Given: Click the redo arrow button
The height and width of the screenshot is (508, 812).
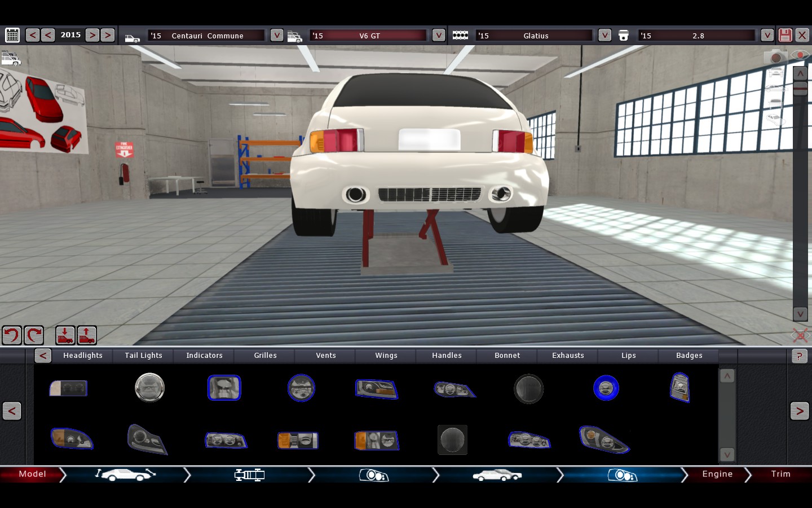Looking at the screenshot, I should coord(34,335).
